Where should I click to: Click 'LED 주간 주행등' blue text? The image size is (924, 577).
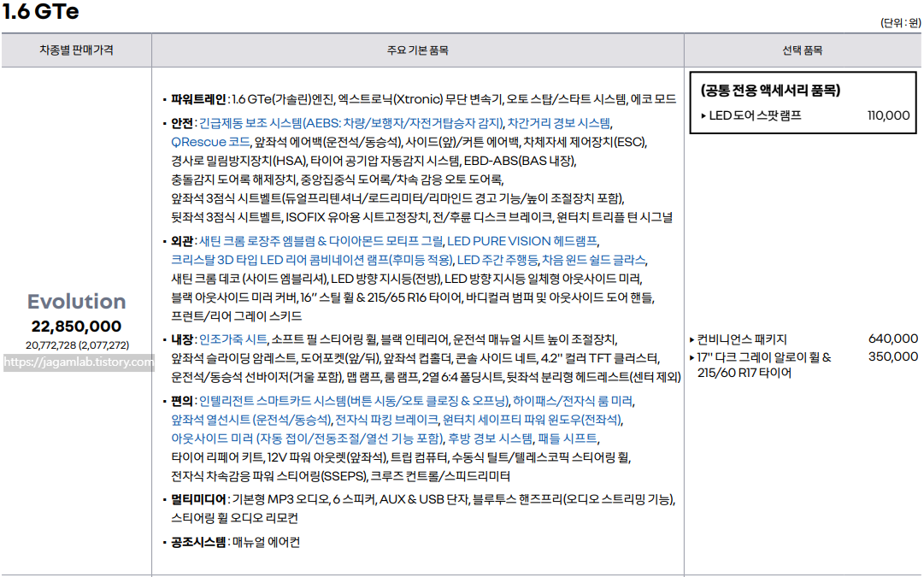pos(497,260)
